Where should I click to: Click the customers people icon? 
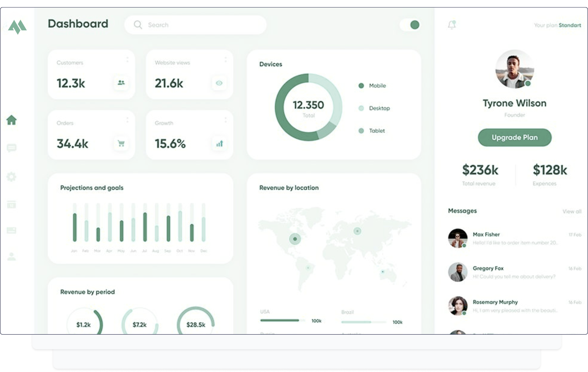click(x=121, y=83)
